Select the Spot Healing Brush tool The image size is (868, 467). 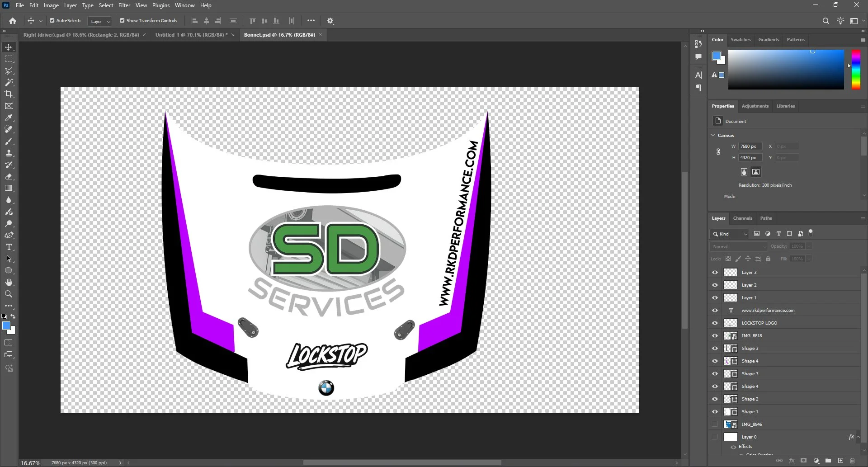pos(9,130)
